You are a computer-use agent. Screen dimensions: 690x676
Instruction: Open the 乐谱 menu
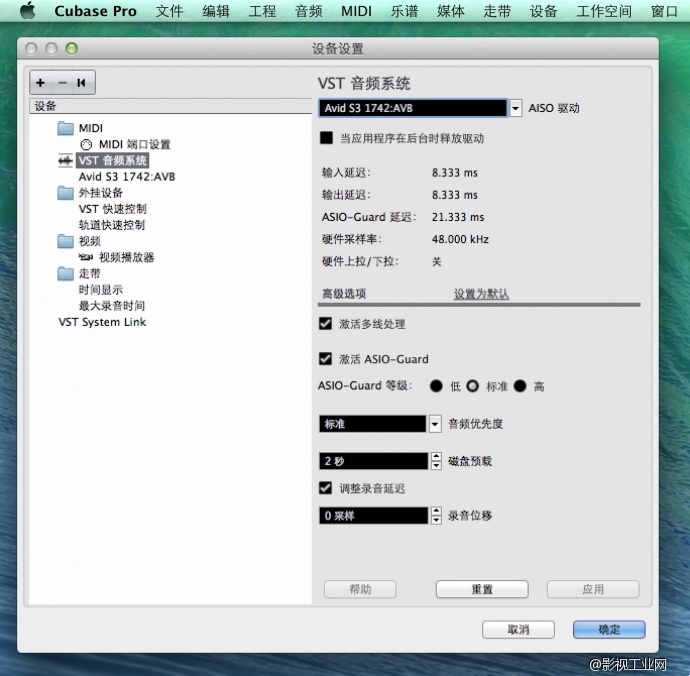coord(404,11)
